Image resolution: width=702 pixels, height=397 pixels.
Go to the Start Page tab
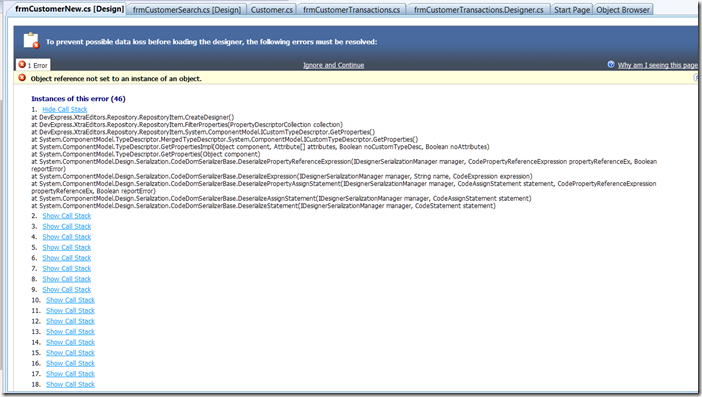click(x=572, y=9)
